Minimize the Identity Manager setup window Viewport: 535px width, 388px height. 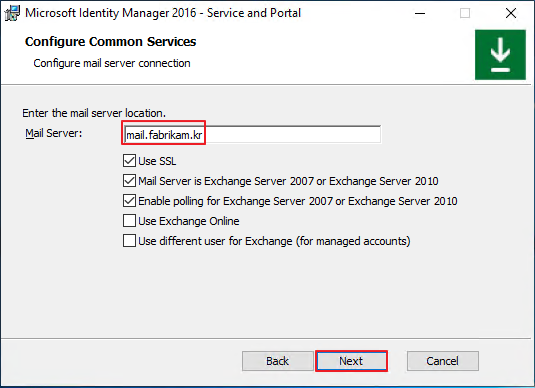(x=420, y=13)
